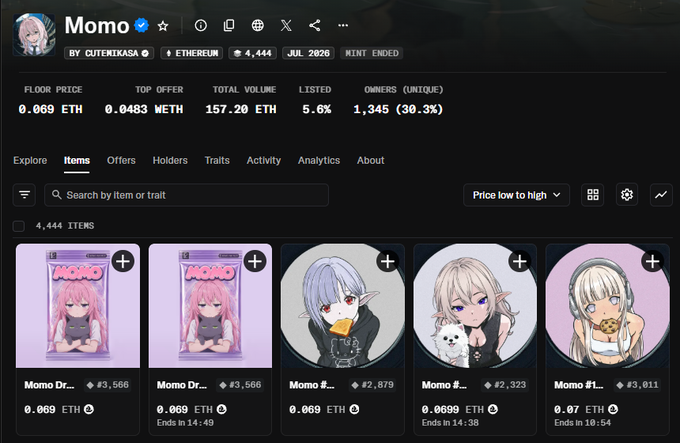Add first Momo Dr... pack to cart
Viewport: 680px width, 443px height.
(123, 261)
